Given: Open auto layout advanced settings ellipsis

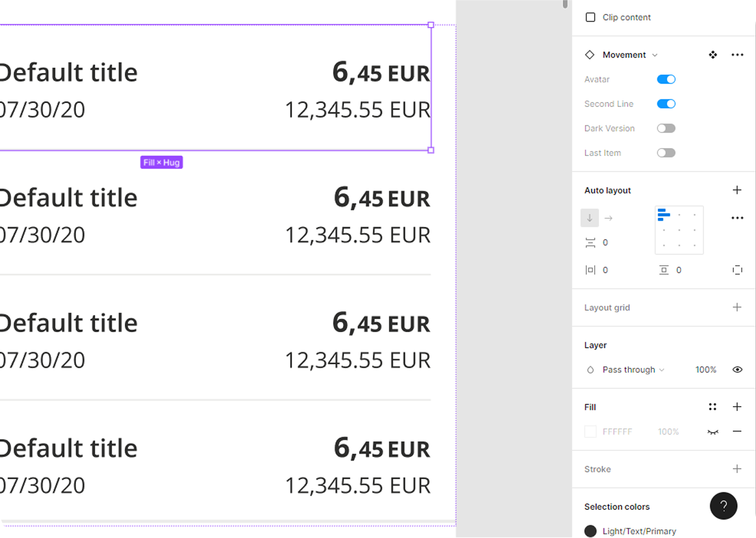Looking at the screenshot, I should (737, 218).
